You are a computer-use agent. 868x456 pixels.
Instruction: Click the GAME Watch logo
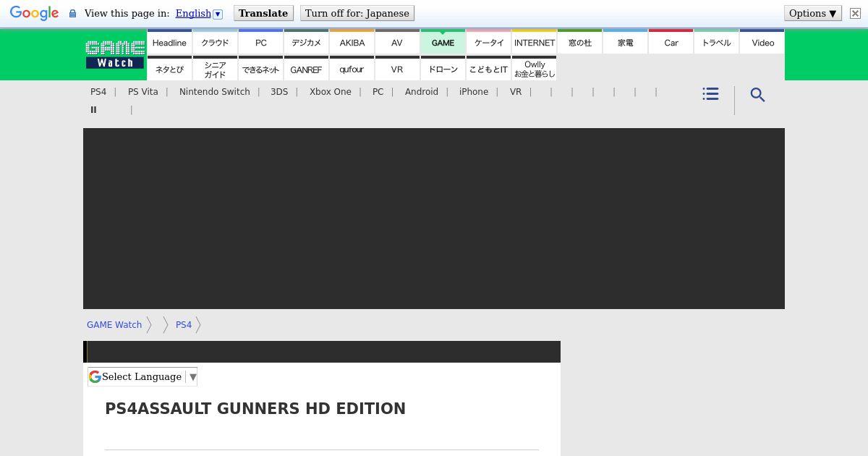pyautogui.click(x=115, y=55)
